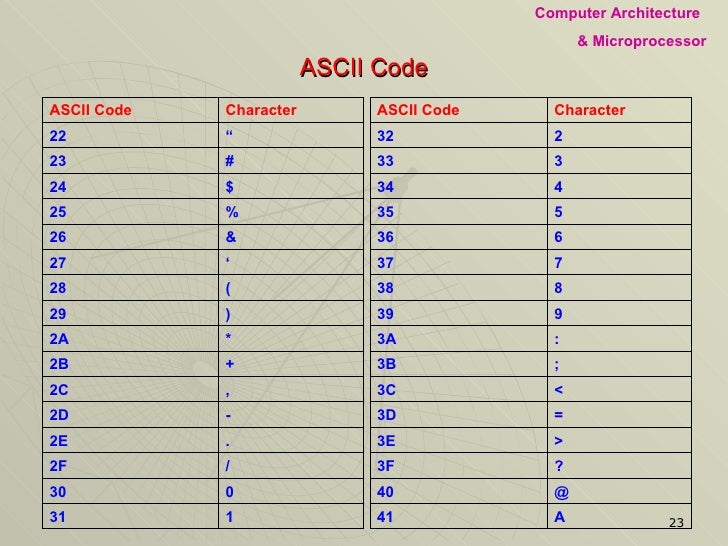Click the '=' character cell
This screenshot has width=728, height=546.
pyautogui.click(x=619, y=415)
